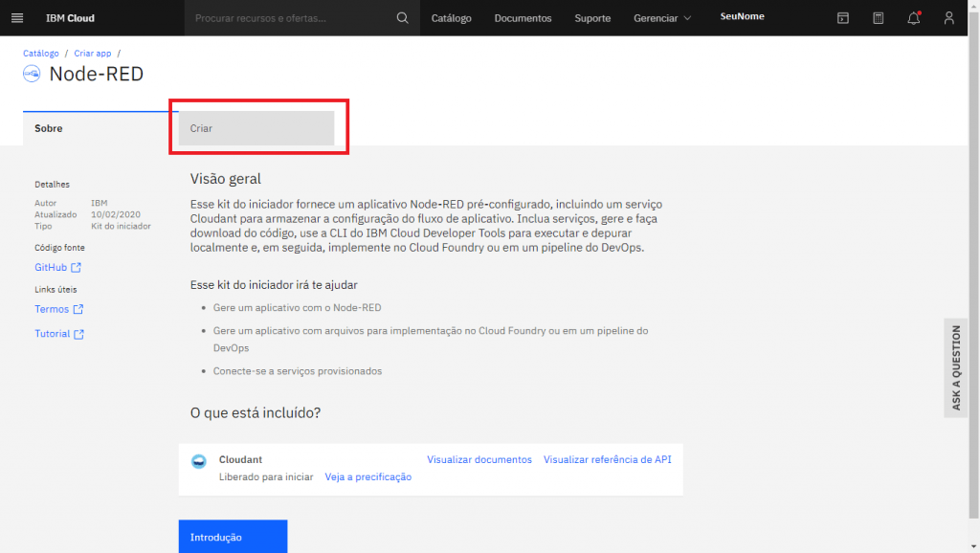
Task: Click the Cloudant service name
Action: (240, 459)
